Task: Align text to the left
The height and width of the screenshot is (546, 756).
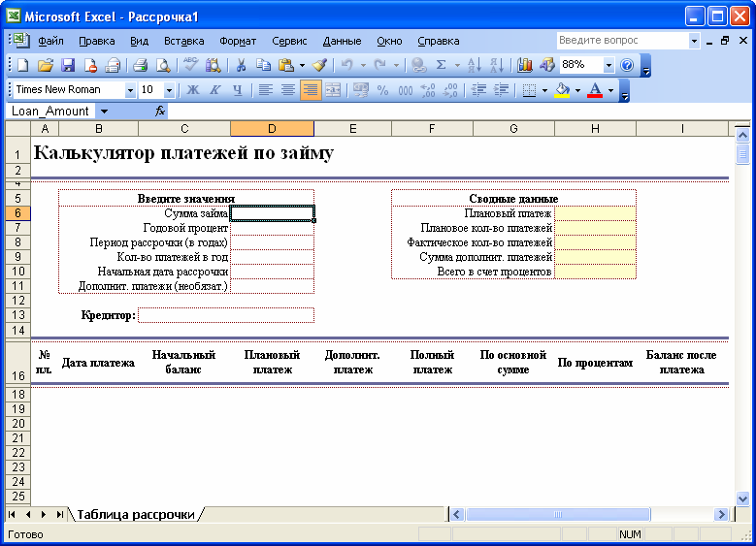Action: point(266,90)
